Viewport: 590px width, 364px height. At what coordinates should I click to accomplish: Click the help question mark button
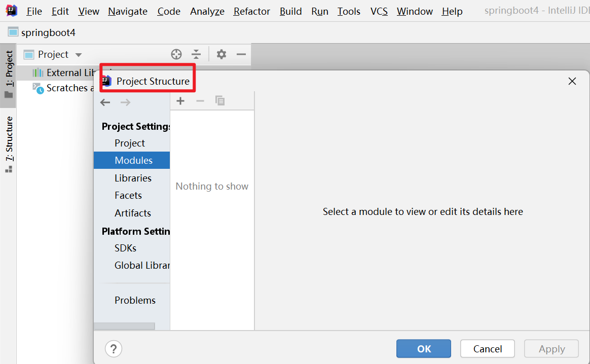pos(114,349)
